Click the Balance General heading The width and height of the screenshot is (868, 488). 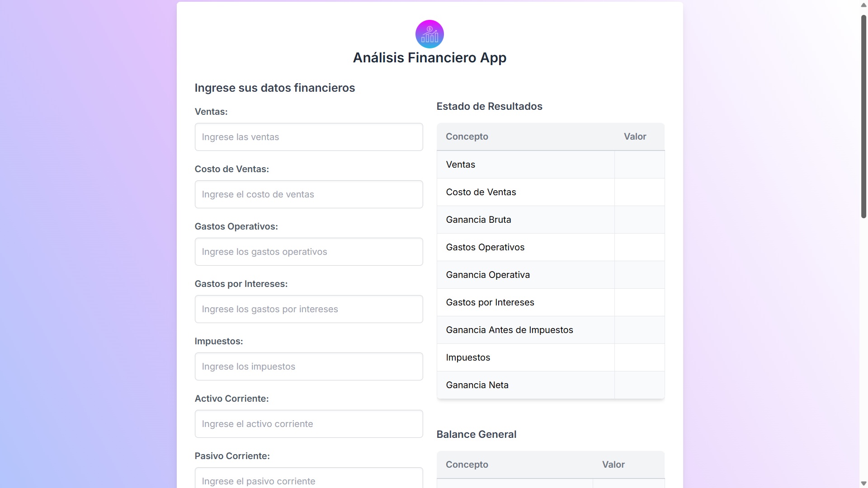tap(476, 434)
